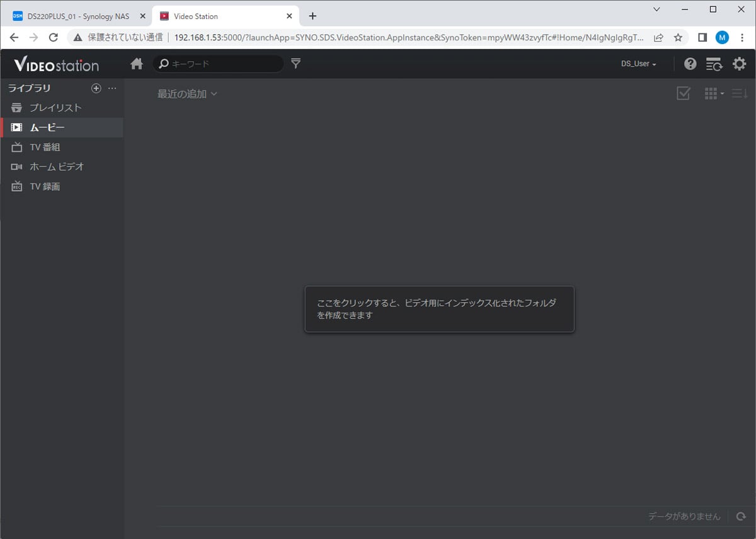Screen dimensions: 756x539
Task: Open the help question mark icon
Action: click(690, 64)
